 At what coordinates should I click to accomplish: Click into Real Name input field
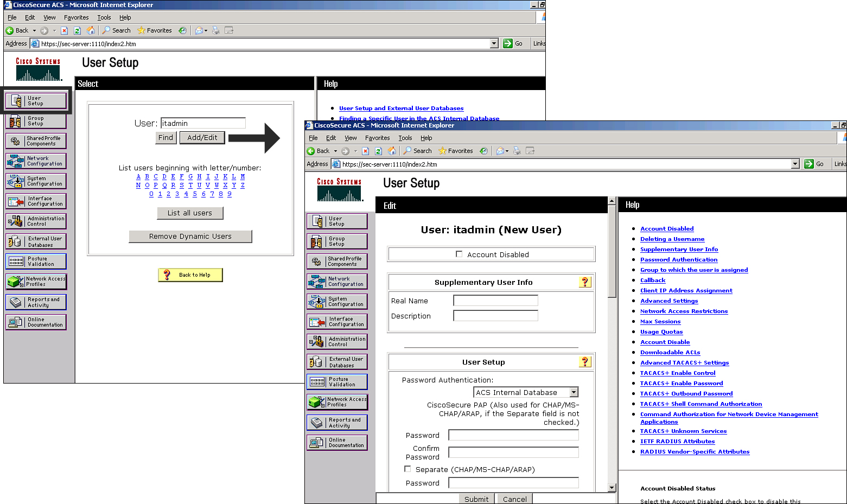coord(495,301)
